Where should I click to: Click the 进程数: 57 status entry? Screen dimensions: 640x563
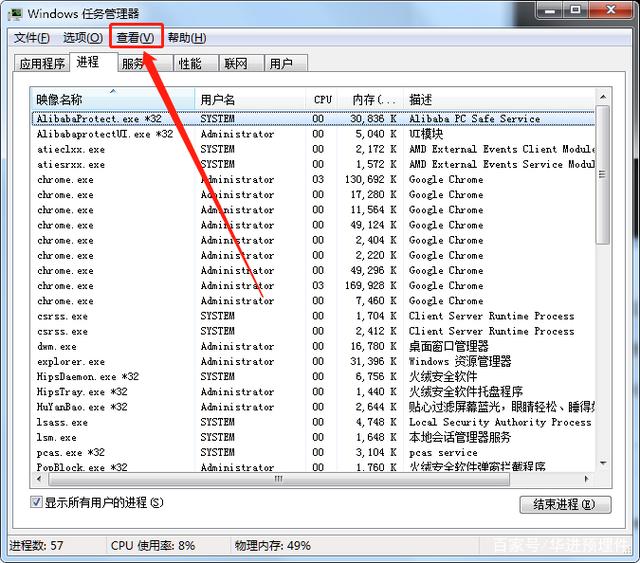(x=36, y=545)
